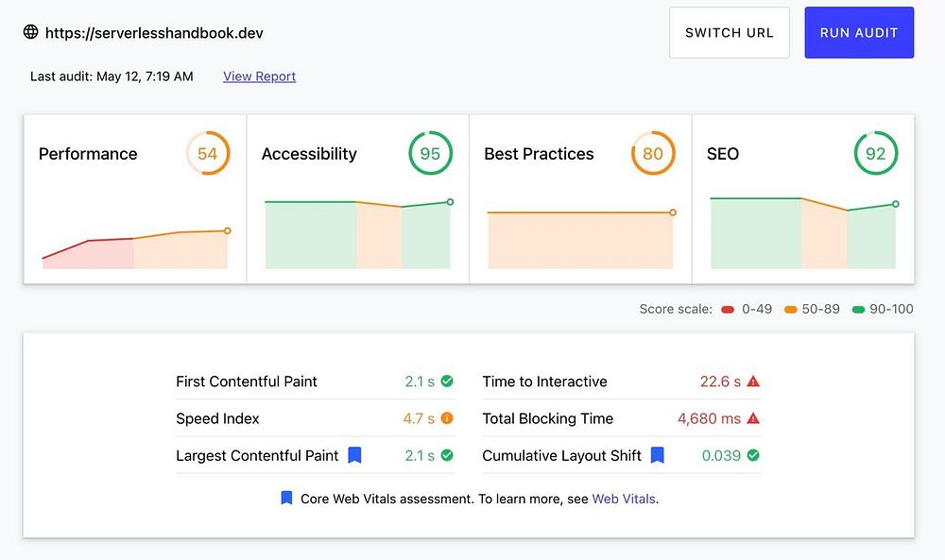This screenshot has width=945, height=560.
Task: Click the Performance score gauge showing 54
Action: pyautogui.click(x=207, y=153)
